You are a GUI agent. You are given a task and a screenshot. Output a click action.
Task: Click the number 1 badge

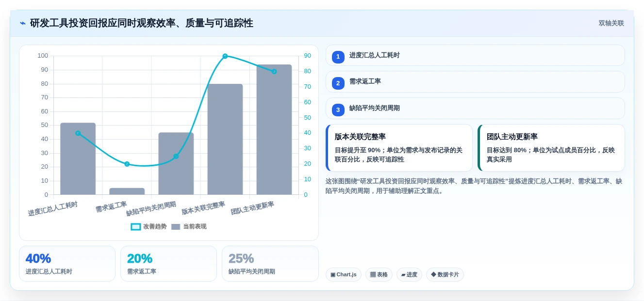click(x=338, y=57)
